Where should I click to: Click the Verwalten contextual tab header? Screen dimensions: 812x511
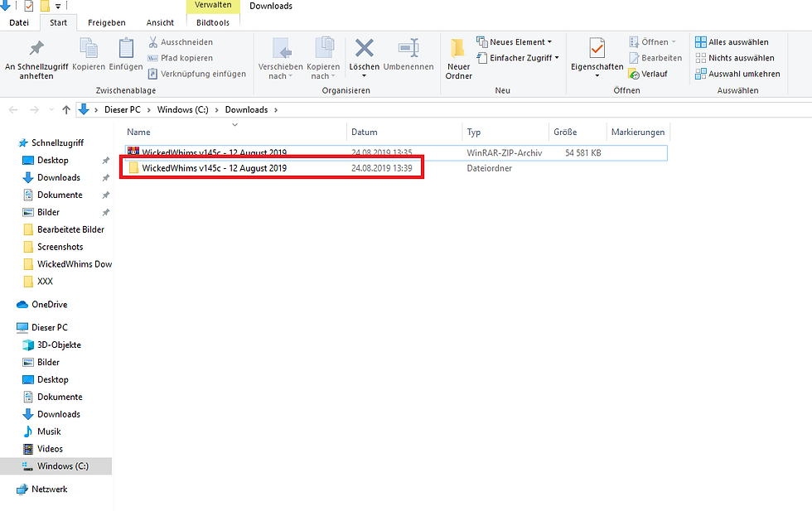point(213,6)
